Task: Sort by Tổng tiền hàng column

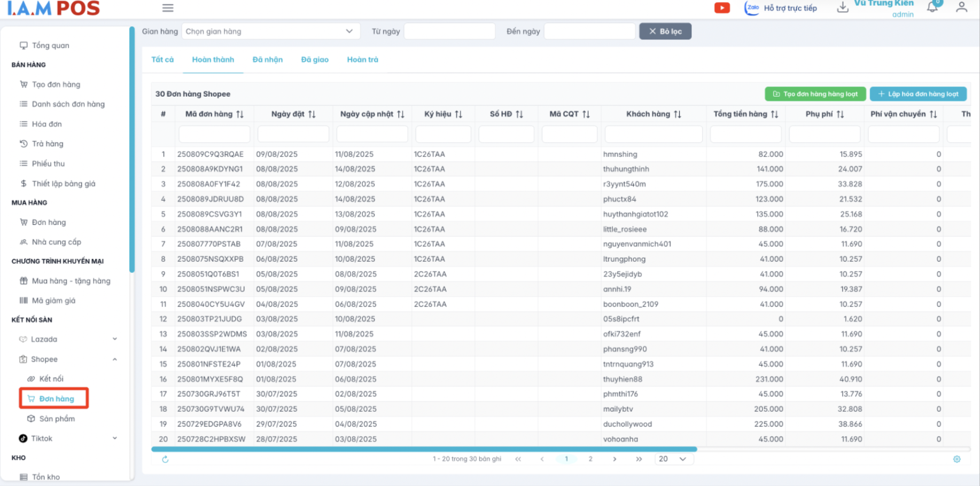Action: (774, 114)
